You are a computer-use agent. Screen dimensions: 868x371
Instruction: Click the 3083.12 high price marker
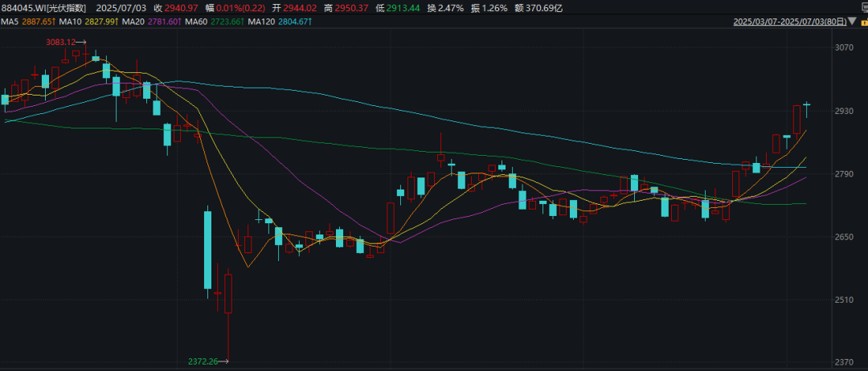click(x=60, y=41)
